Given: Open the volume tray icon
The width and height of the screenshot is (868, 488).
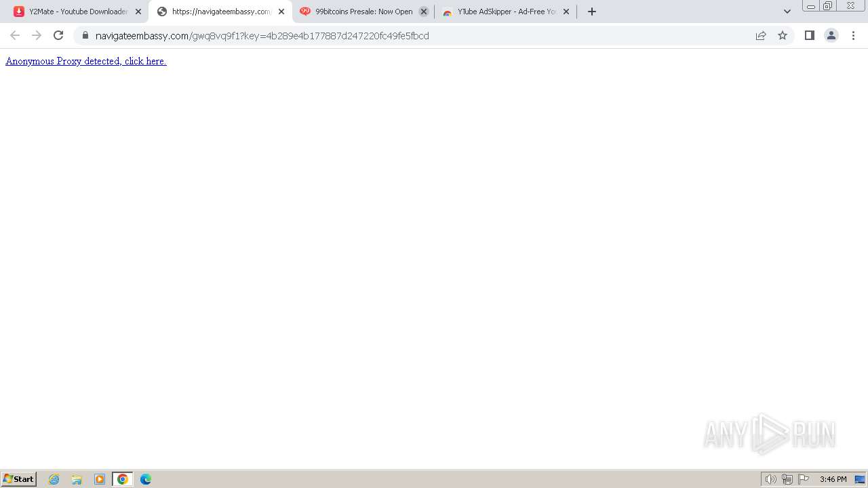Looking at the screenshot, I should click(771, 479).
